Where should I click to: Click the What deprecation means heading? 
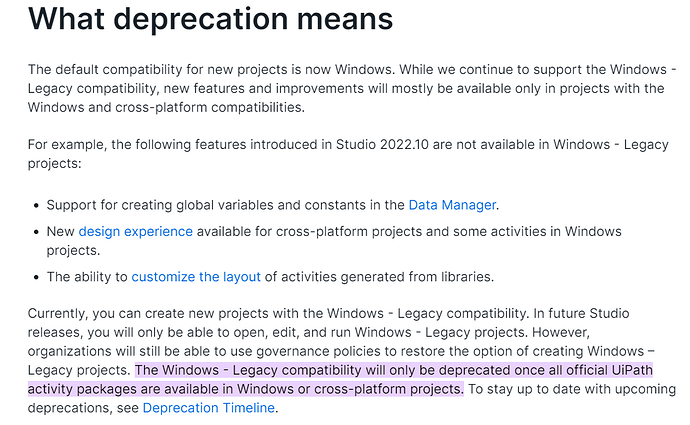click(x=210, y=18)
